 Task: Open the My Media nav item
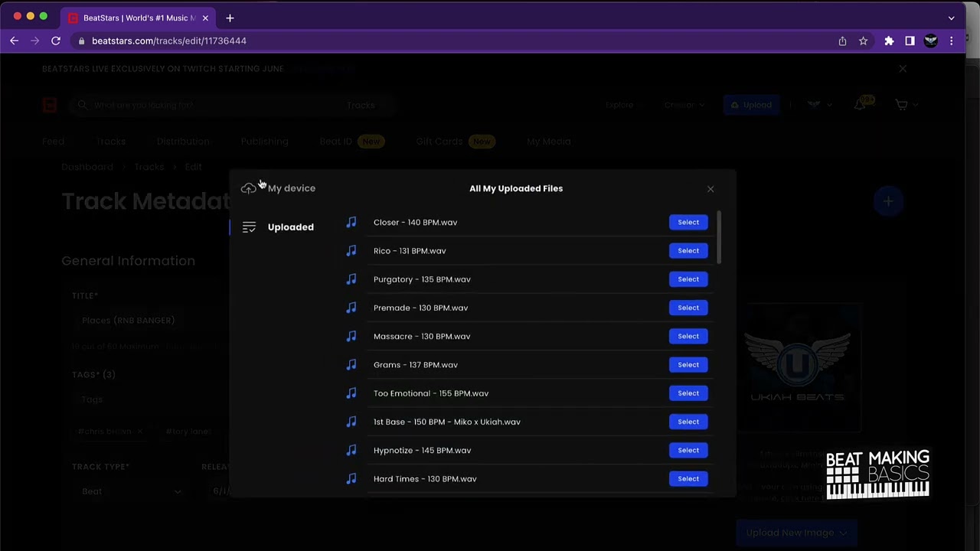549,142
